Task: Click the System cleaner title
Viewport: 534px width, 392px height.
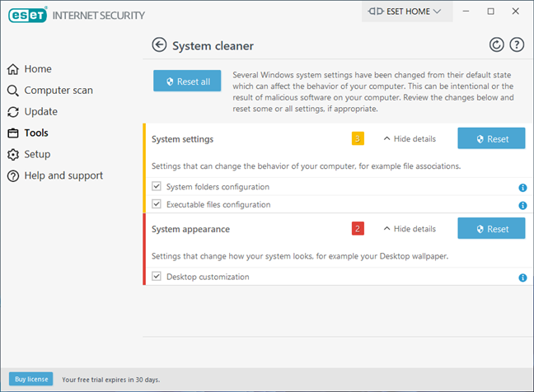Action: [213, 45]
